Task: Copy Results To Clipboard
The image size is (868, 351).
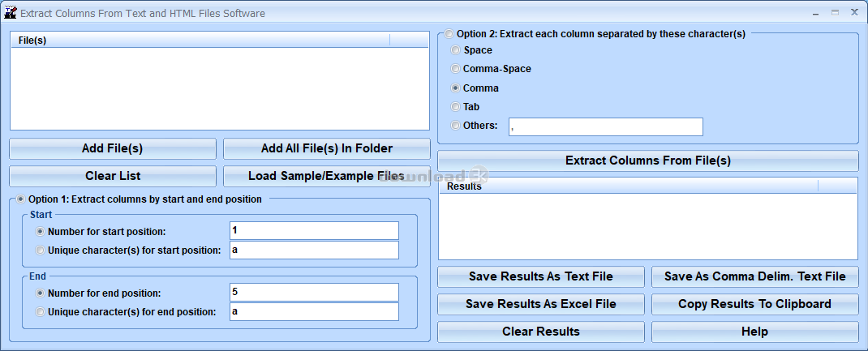Action: click(x=755, y=304)
